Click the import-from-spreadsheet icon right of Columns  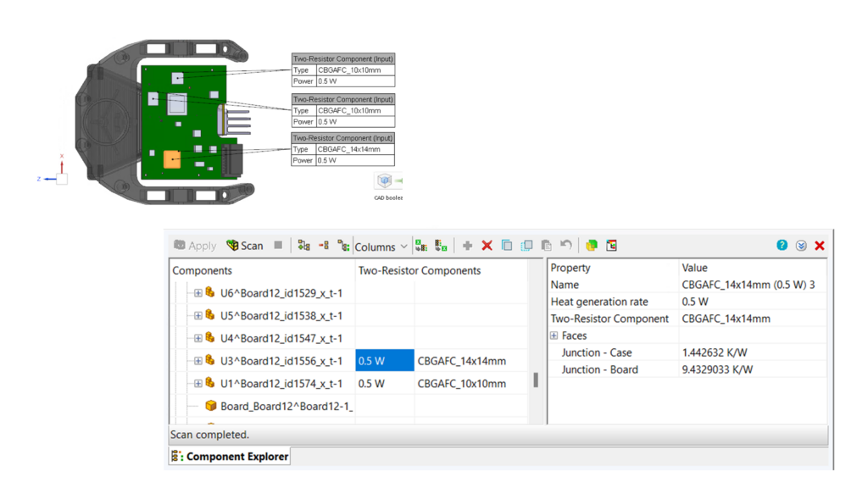pyautogui.click(x=421, y=245)
